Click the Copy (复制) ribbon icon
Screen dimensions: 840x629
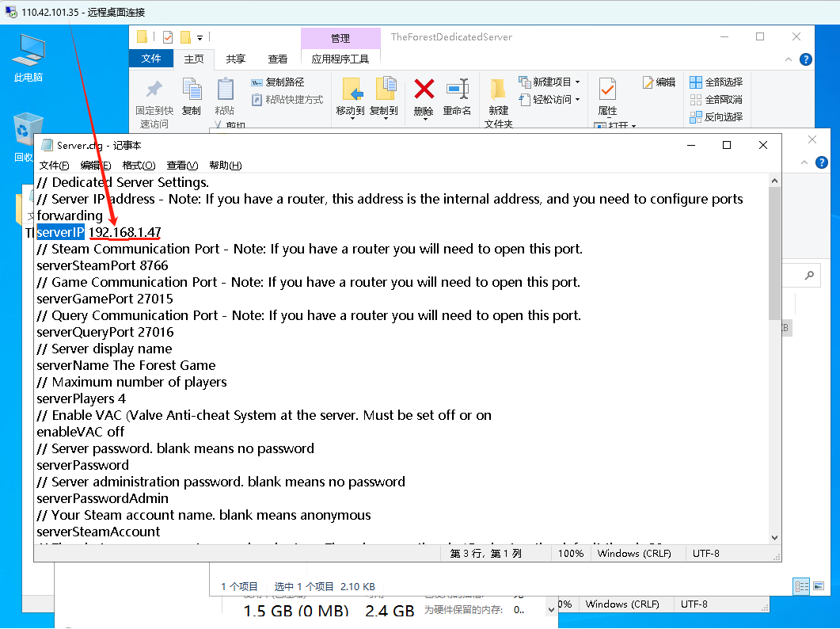tap(192, 89)
